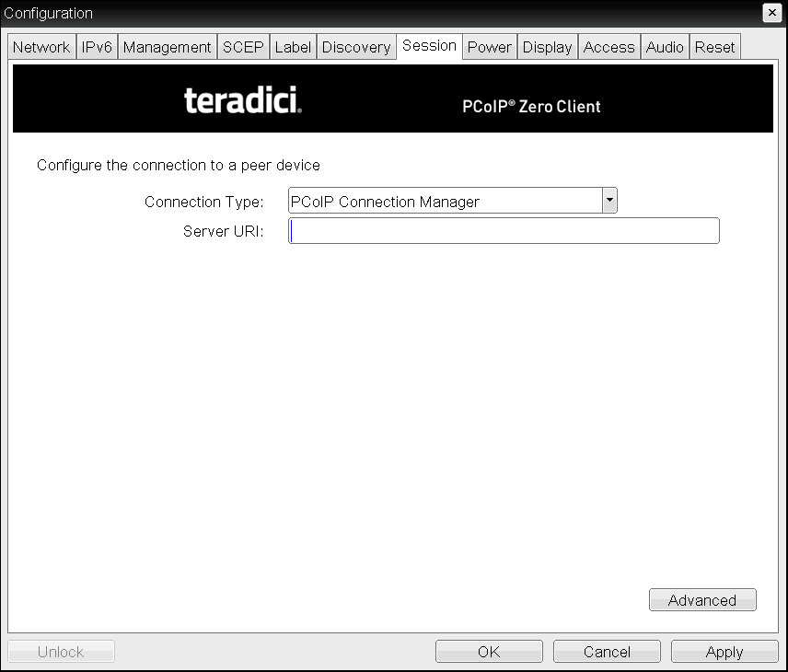This screenshot has height=672, width=788.
Task: Open the Advanced session settings
Action: tap(702, 600)
